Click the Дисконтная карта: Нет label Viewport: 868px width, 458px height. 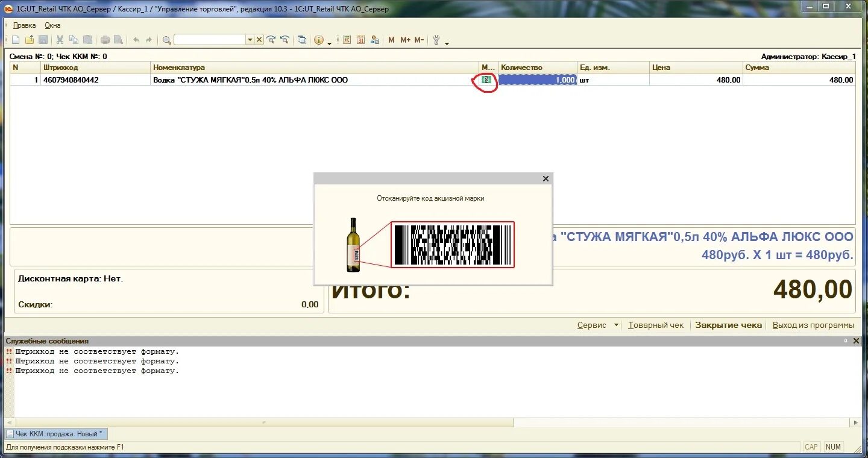pyautogui.click(x=71, y=278)
